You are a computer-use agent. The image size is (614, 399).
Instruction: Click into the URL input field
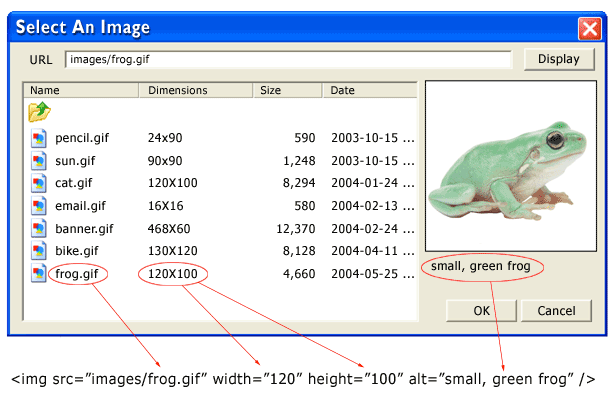pos(289,60)
